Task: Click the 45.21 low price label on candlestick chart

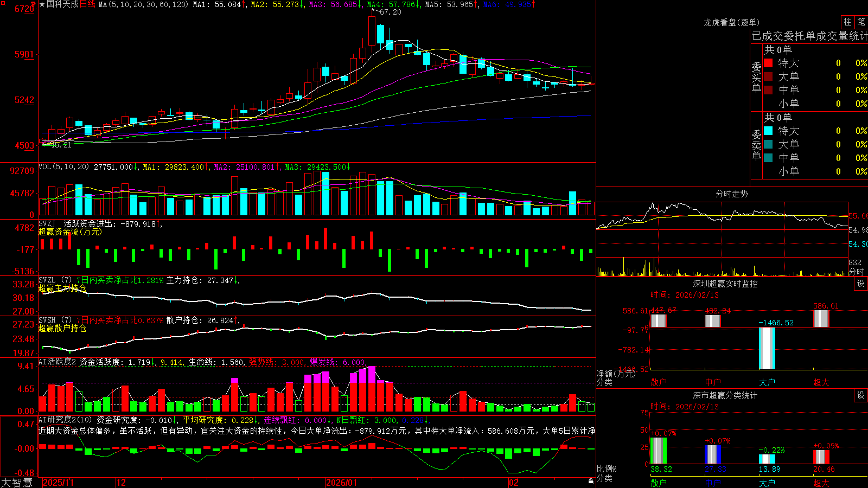Action: click(61, 145)
